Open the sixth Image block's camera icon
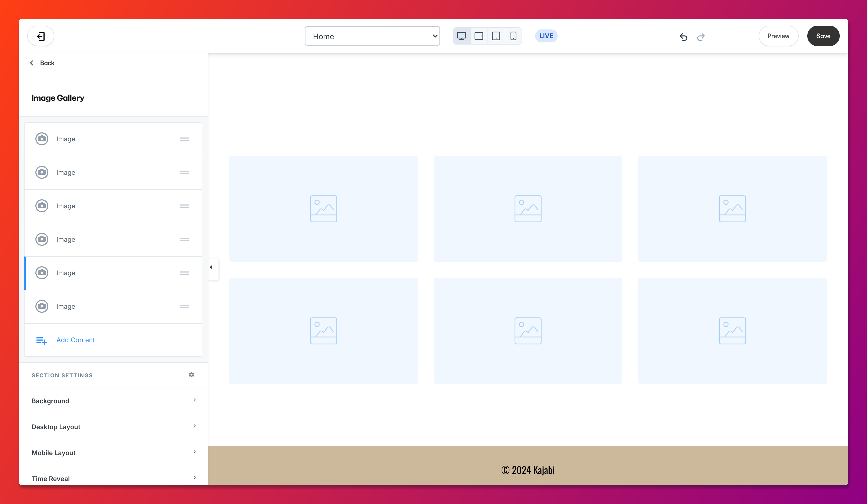867x504 pixels. pos(42,306)
